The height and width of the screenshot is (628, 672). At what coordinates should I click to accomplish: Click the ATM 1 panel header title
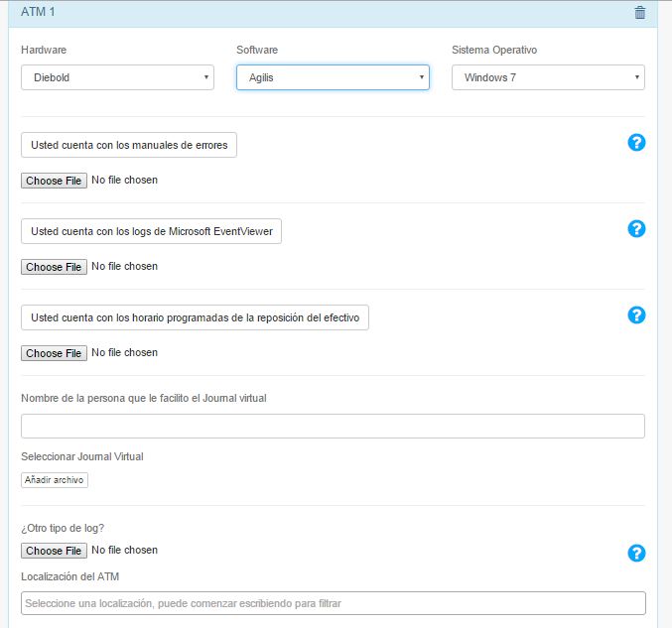point(38,12)
